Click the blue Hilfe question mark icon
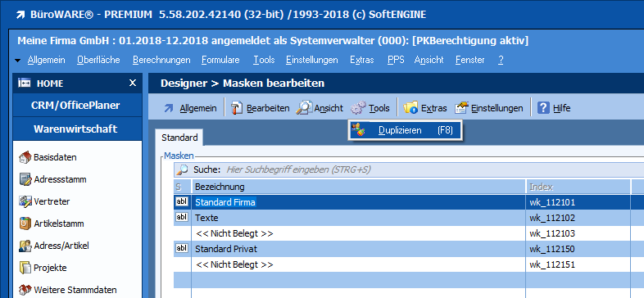The width and height of the screenshot is (644, 298). 543,108
